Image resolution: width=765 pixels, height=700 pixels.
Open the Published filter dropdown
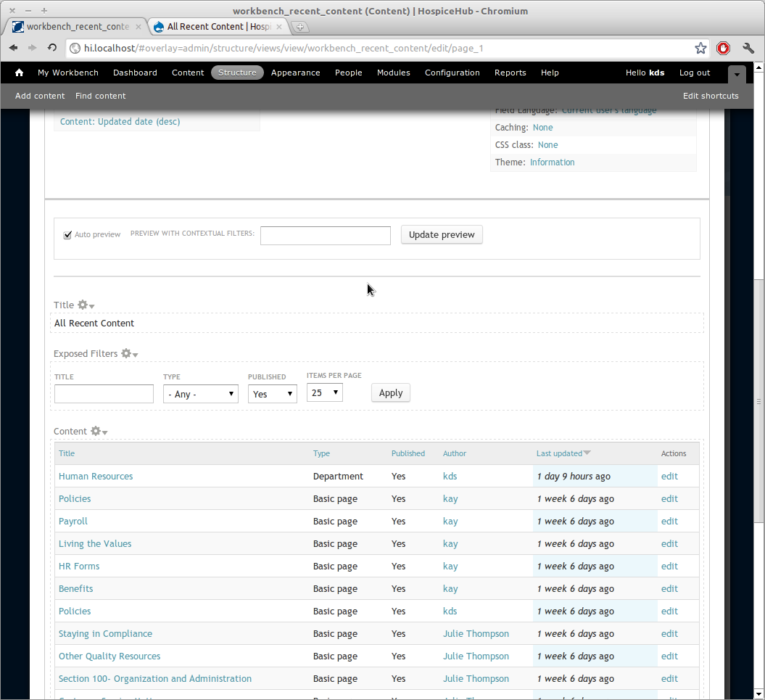(272, 394)
